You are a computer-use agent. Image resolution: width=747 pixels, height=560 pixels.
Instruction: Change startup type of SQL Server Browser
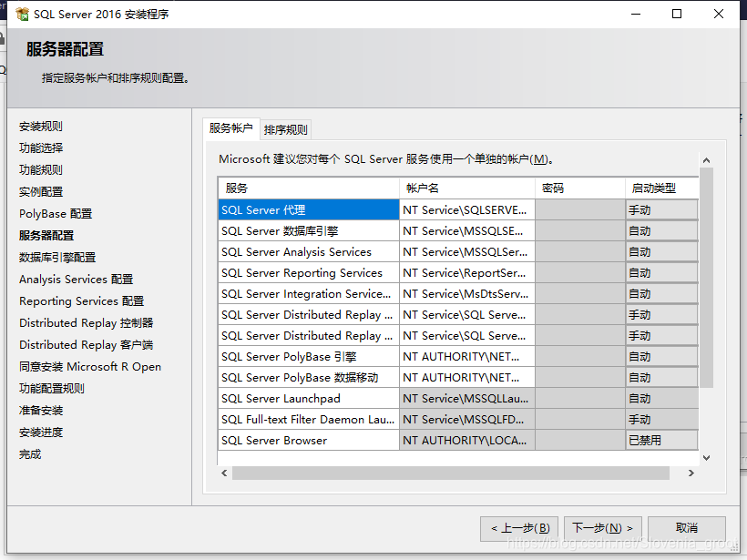(661, 441)
